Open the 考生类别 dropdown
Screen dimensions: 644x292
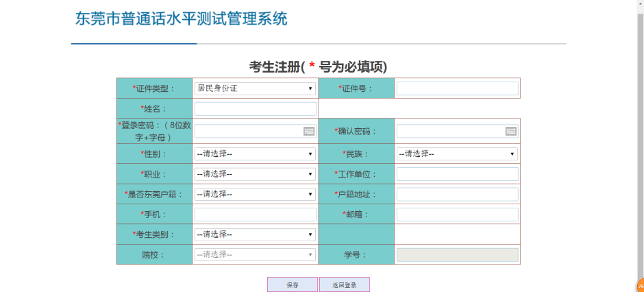point(255,234)
